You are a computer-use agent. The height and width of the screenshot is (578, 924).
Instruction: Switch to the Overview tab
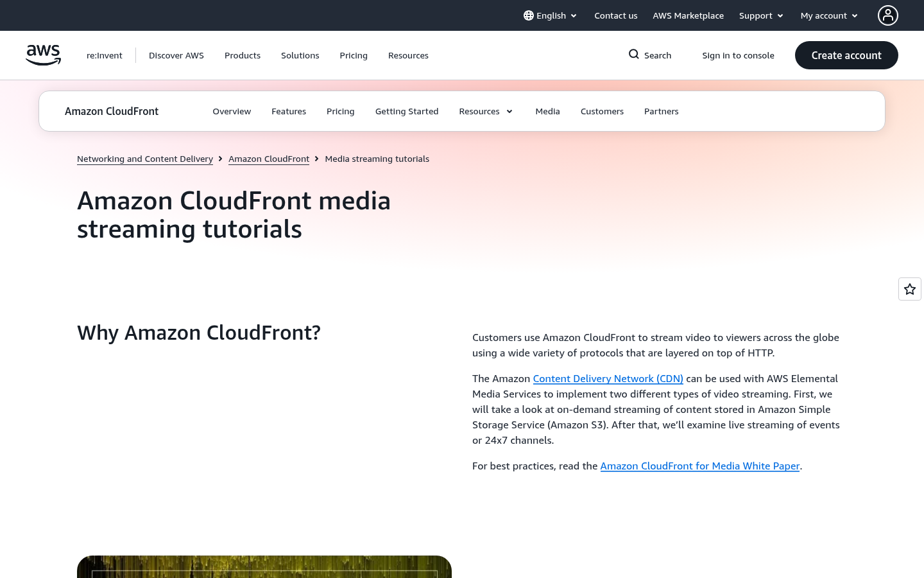(232, 111)
